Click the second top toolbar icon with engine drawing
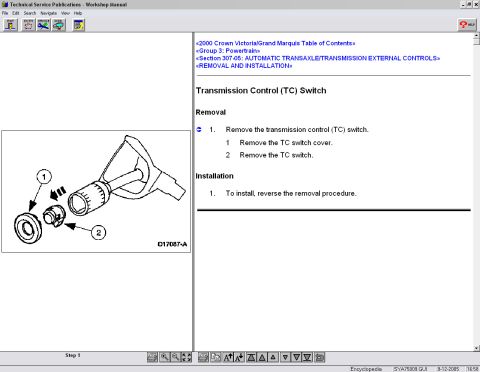The height and width of the screenshot is (372, 480). point(28,25)
